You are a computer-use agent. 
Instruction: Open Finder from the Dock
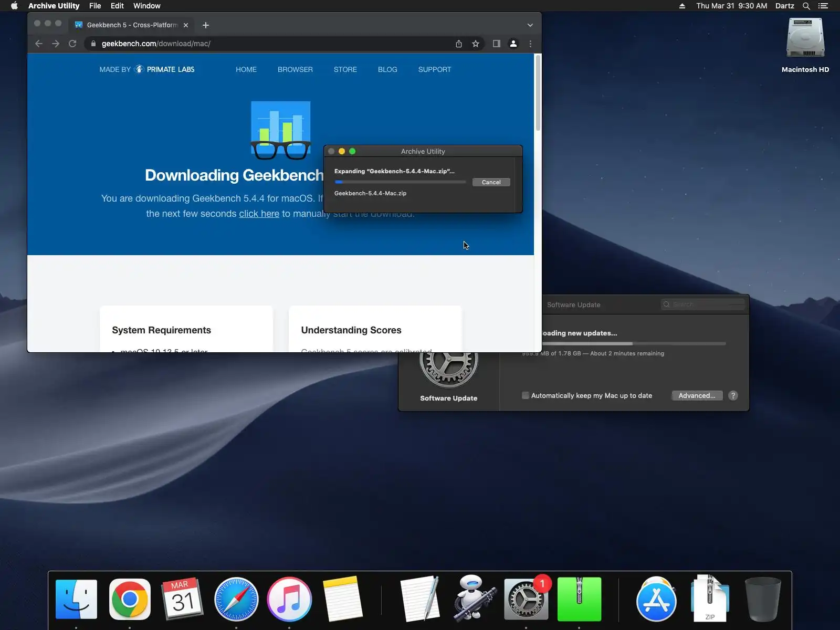coord(76,599)
